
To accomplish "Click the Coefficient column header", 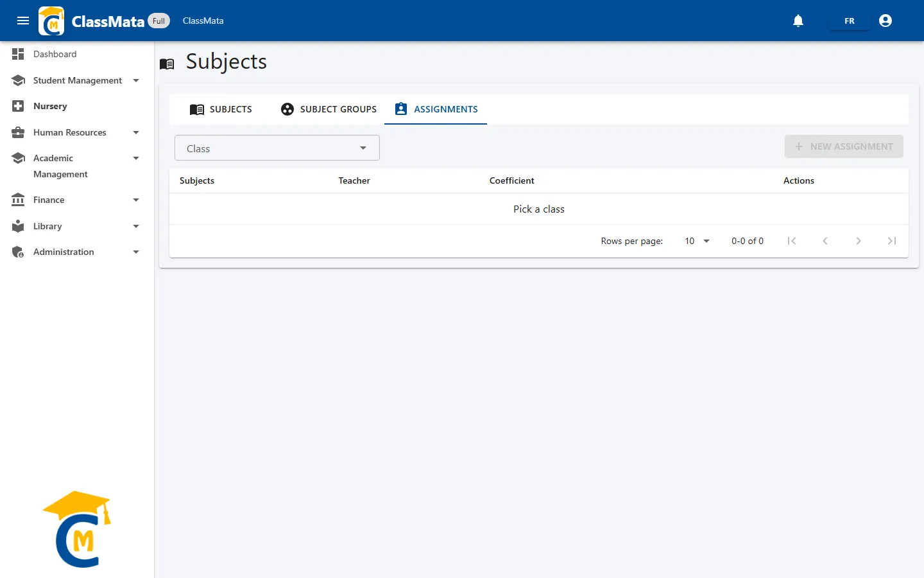I will click(x=511, y=180).
